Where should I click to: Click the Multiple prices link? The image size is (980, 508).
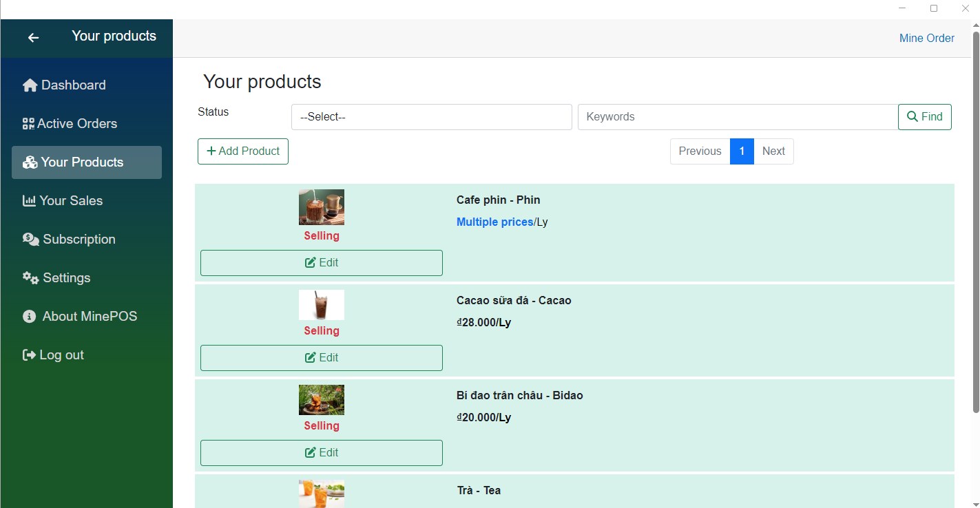(494, 222)
